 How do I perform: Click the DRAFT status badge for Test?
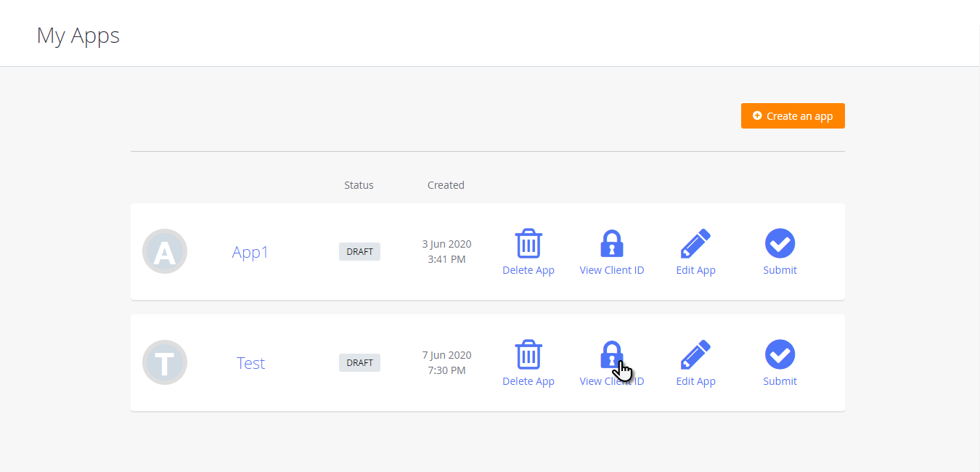359,363
